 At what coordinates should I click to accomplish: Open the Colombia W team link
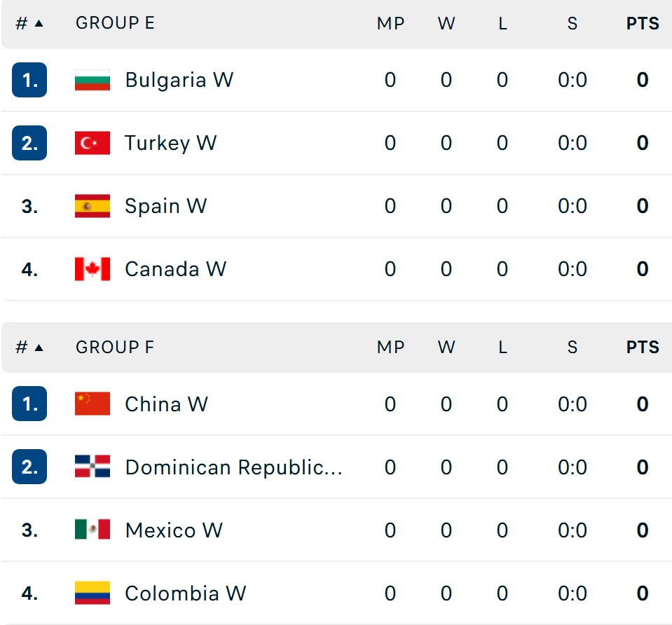(x=186, y=593)
